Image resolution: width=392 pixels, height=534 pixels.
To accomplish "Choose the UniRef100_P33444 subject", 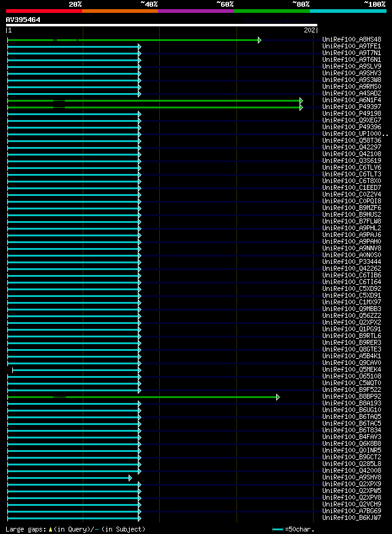I will coord(352,262).
